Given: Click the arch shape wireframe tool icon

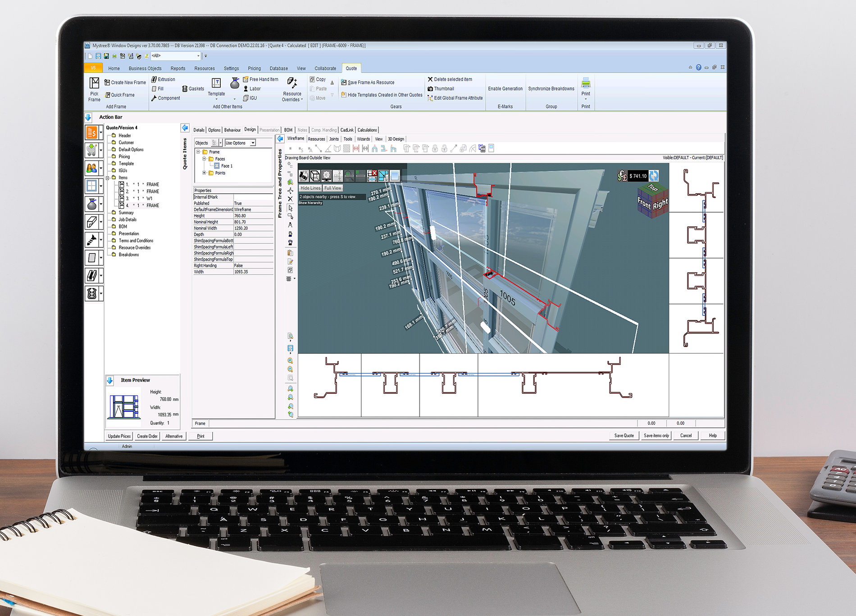Looking at the screenshot, I should pos(374,148).
